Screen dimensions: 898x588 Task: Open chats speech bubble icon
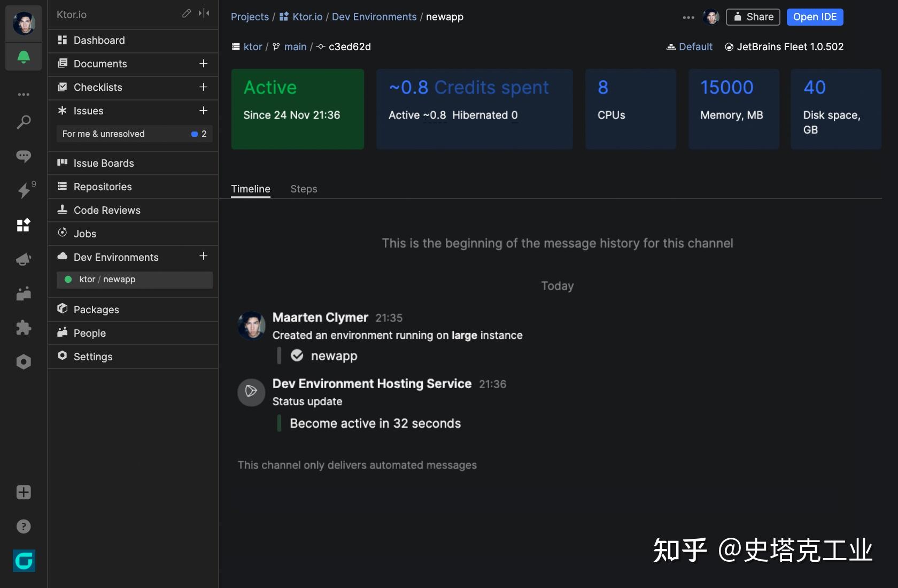pyautogui.click(x=24, y=156)
